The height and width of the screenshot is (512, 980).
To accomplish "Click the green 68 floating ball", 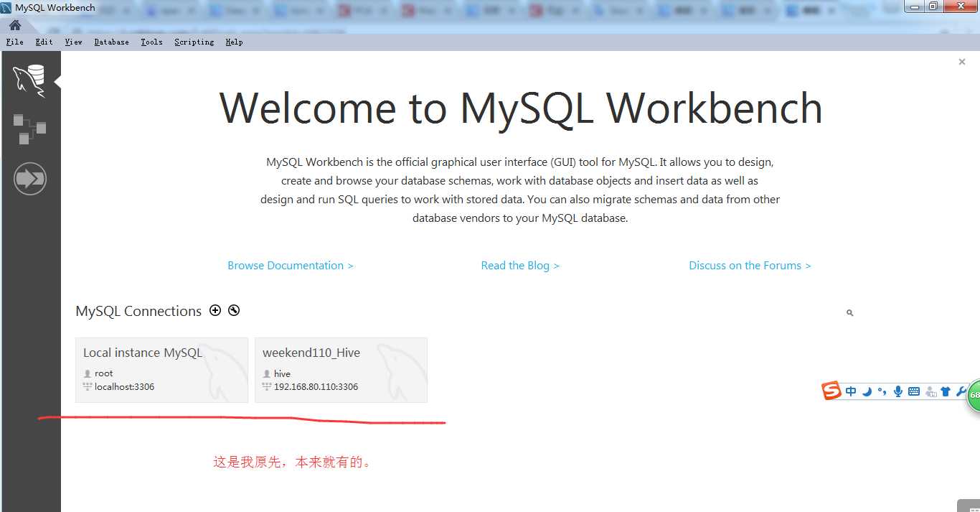I will [974, 395].
